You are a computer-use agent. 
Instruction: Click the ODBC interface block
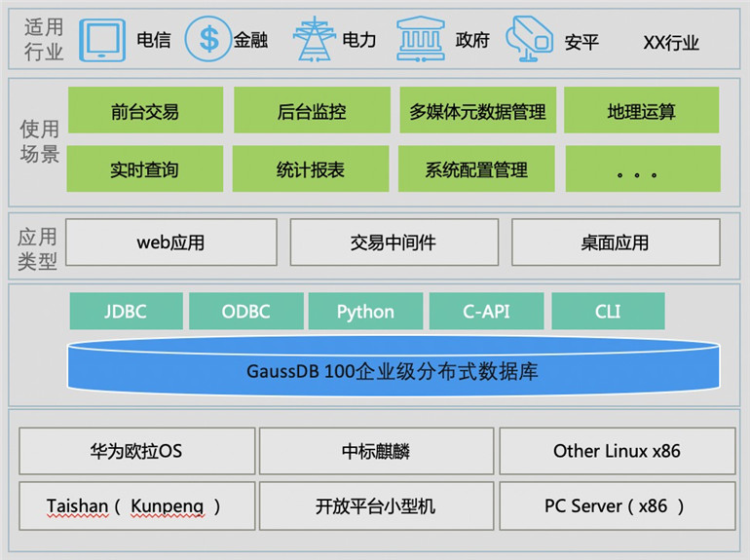pos(246,312)
